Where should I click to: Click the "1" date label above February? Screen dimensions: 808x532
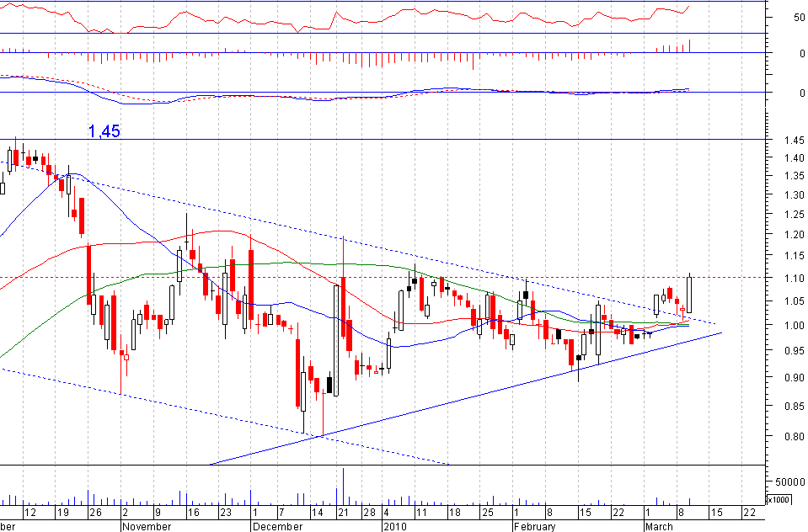(x=516, y=513)
